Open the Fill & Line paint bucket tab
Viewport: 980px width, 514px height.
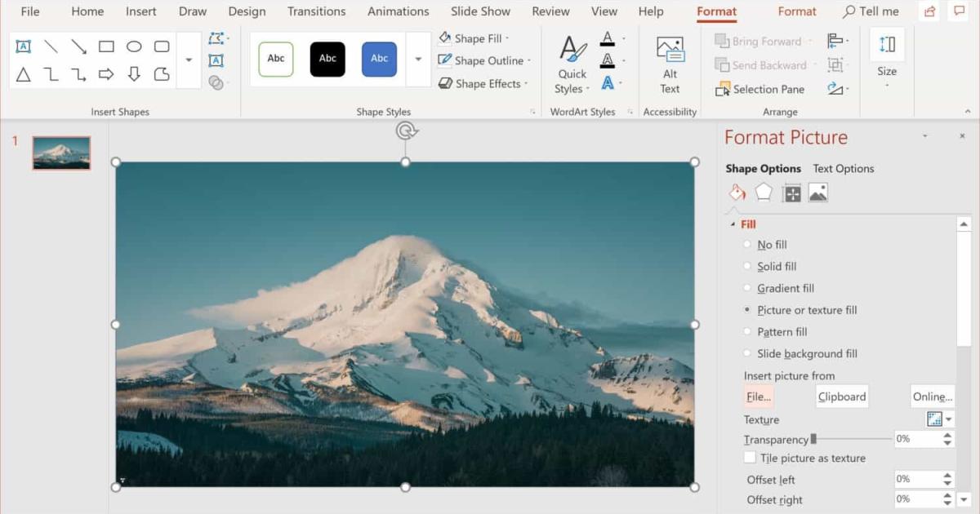coord(737,193)
